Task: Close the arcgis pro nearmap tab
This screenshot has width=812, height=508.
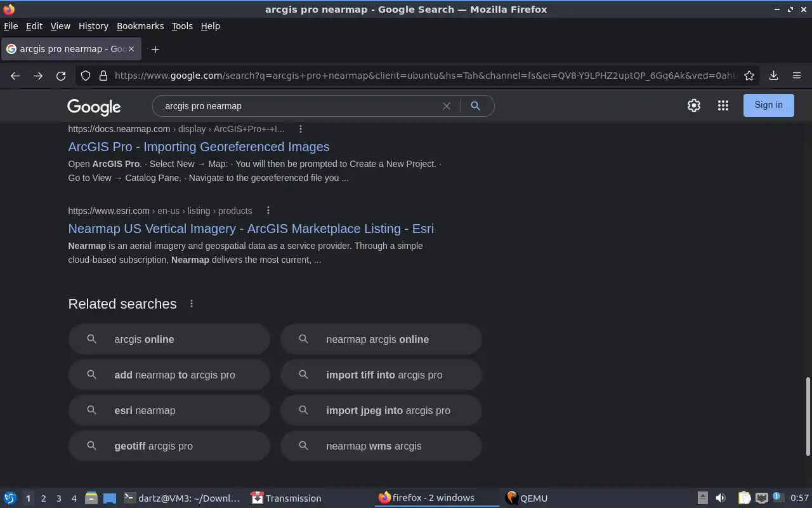Action: point(131,49)
